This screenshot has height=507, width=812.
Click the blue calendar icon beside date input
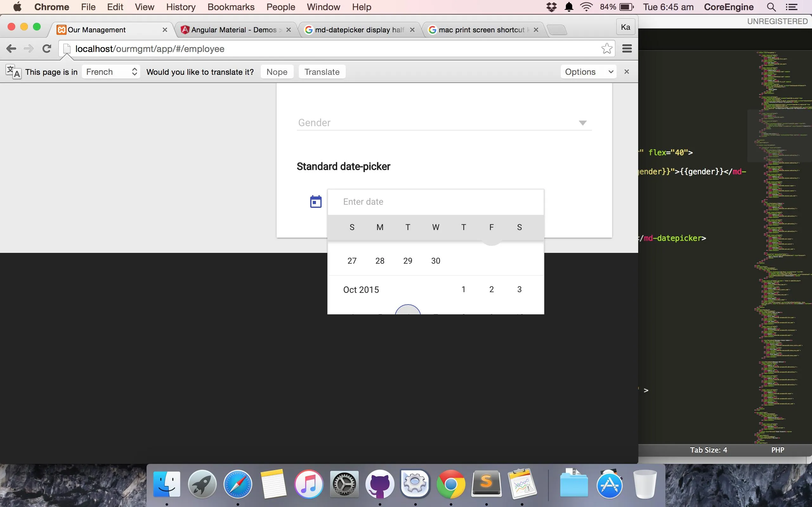(x=315, y=202)
